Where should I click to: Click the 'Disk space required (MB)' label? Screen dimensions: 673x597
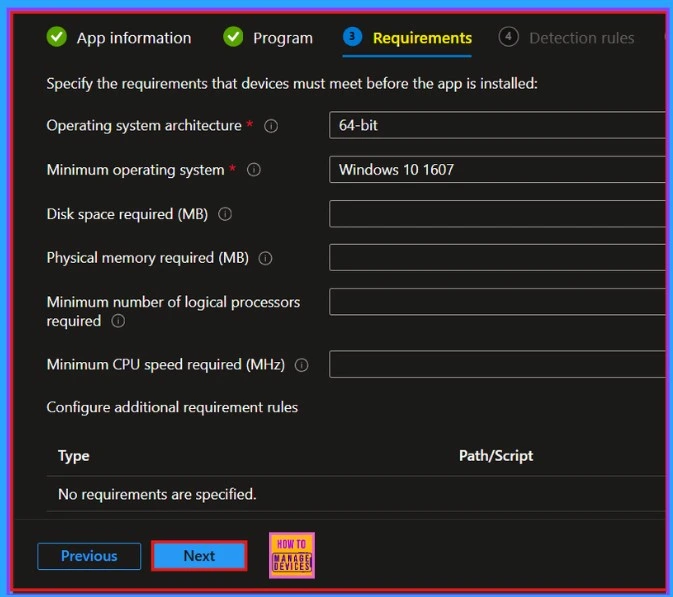click(127, 214)
